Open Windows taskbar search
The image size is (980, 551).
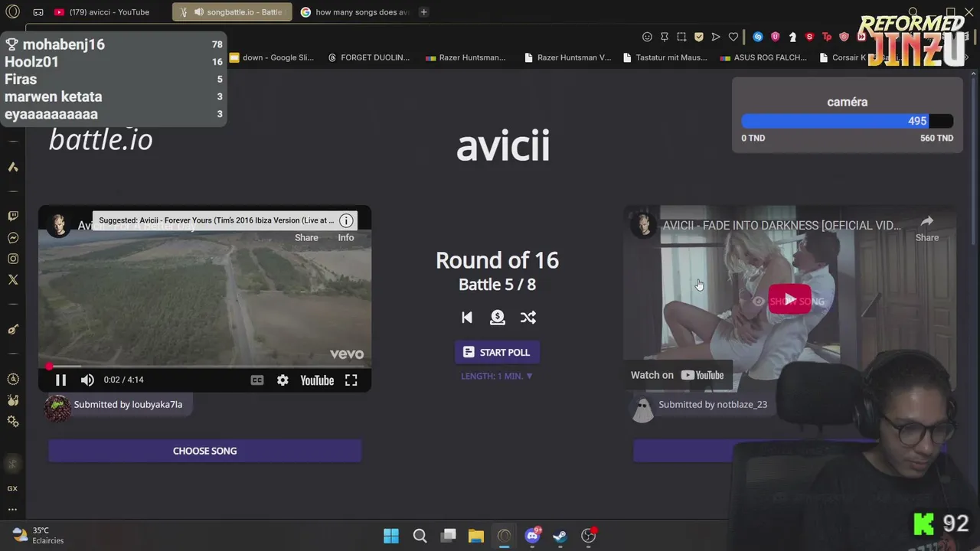click(420, 536)
